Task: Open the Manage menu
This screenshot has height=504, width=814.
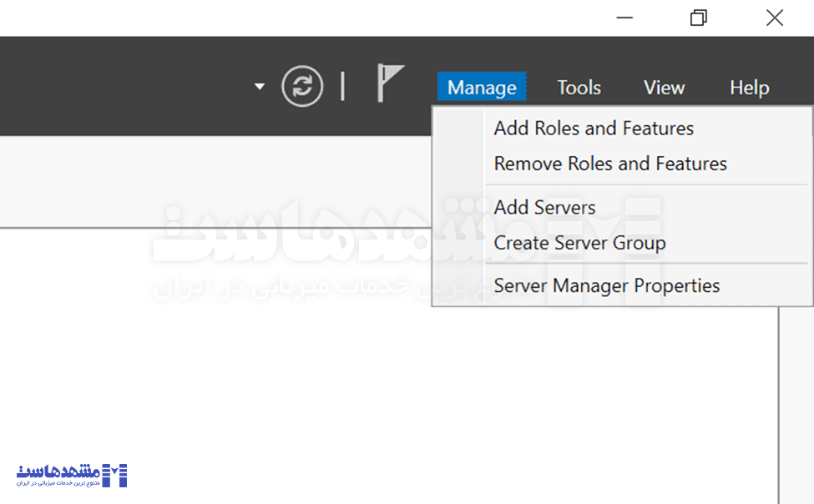Action: [x=482, y=87]
